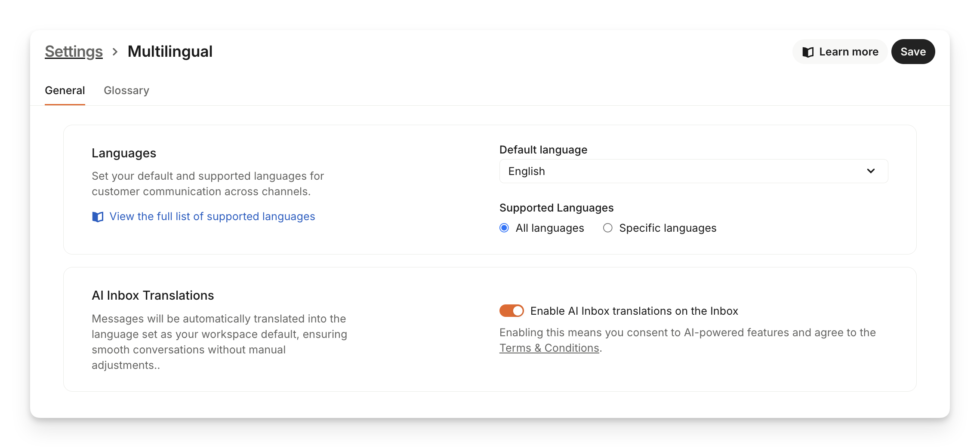Click the chevron arrow in the language dropdown
Image resolution: width=980 pixels, height=448 pixels.
pos(871,171)
